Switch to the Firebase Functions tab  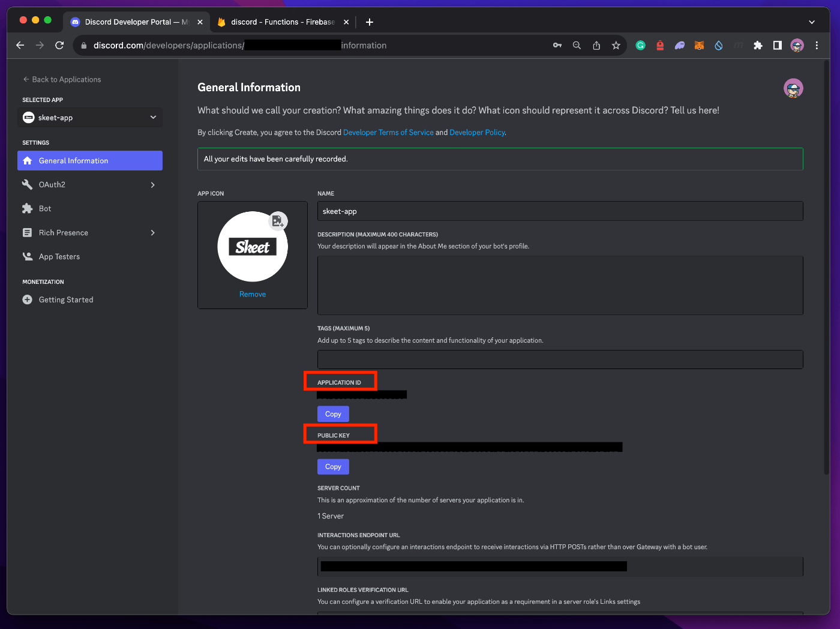tap(284, 22)
